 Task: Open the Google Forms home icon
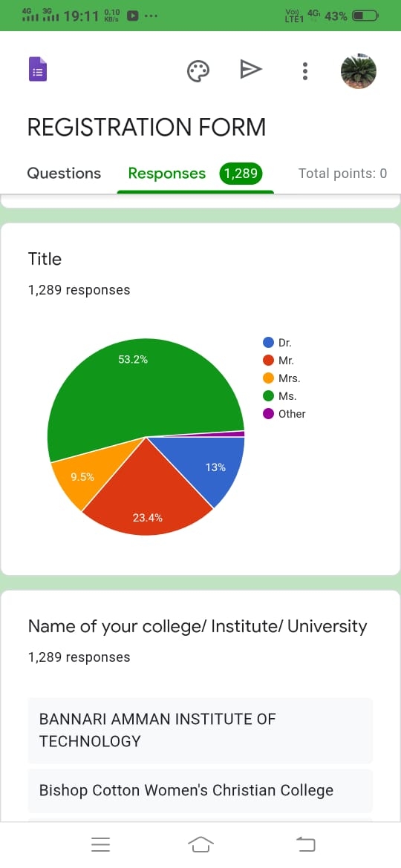[38, 70]
